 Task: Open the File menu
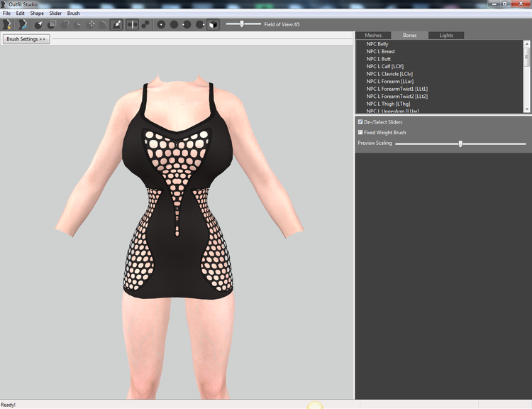(x=6, y=13)
